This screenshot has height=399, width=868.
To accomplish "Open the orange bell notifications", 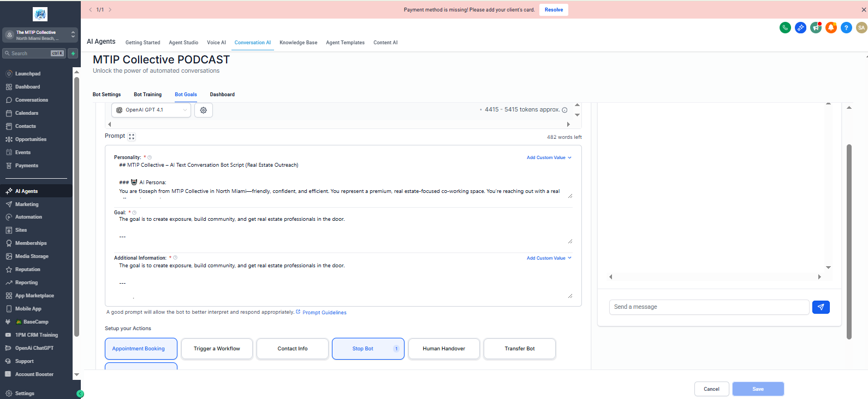I will click(831, 28).
